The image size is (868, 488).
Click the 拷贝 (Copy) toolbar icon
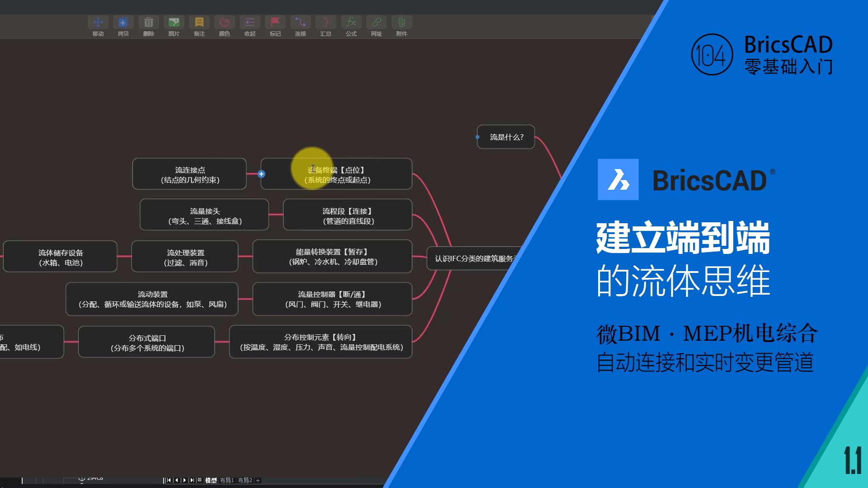point(123,23)
